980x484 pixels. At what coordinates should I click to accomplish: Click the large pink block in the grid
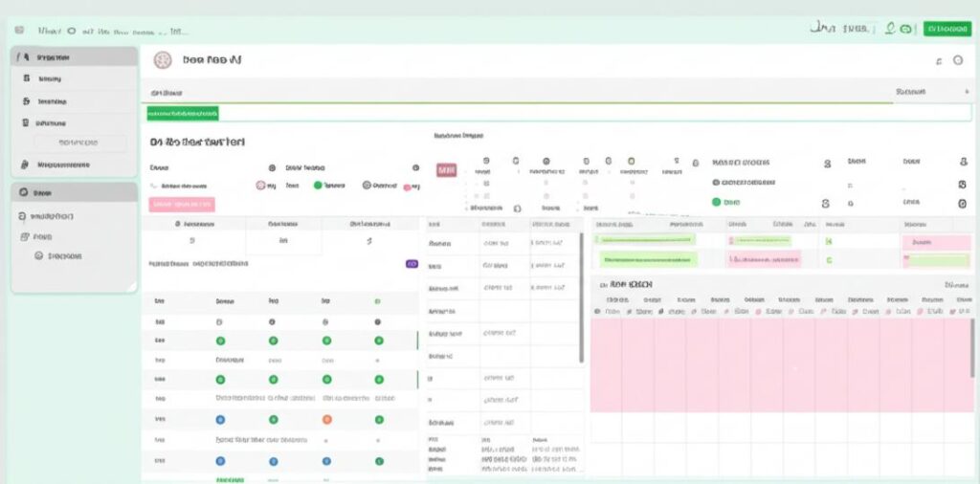coord(780,365)
